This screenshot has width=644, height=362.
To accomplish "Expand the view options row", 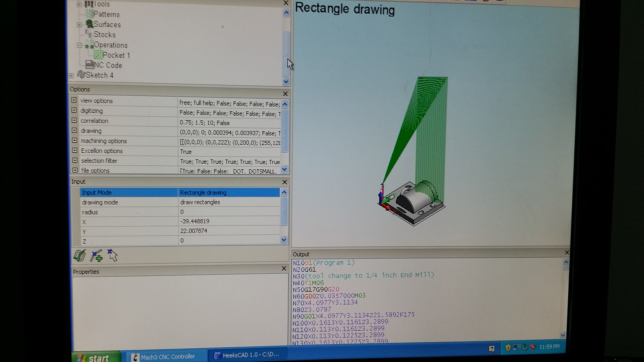I will pyautogui.click(x=74, y=100).
